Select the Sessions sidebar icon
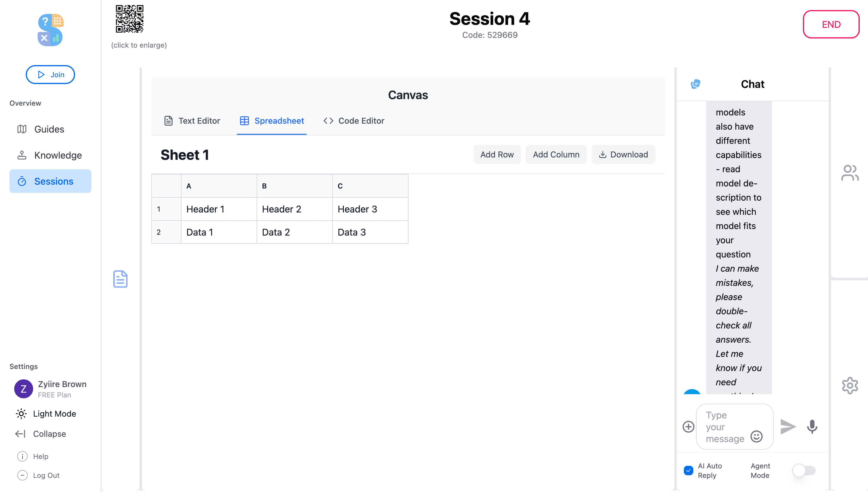The width and height of the screenshot is (868, 493). point(21,181)
